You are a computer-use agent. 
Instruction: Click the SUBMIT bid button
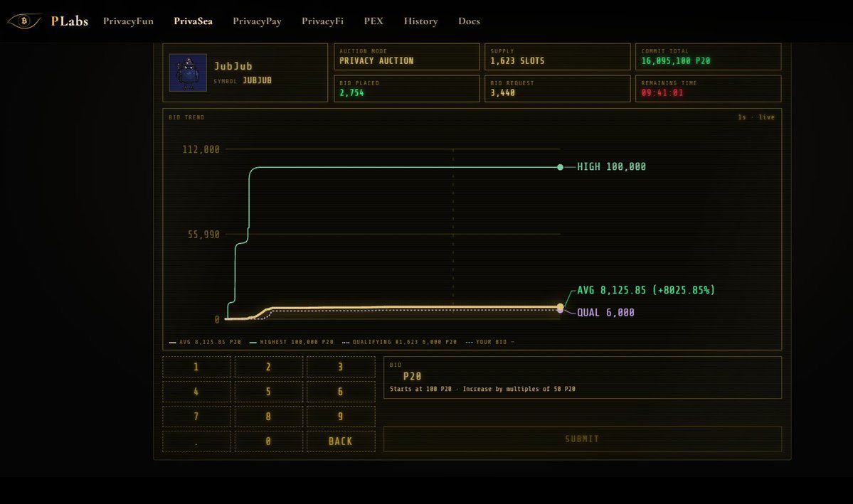[x=583, y=439]
